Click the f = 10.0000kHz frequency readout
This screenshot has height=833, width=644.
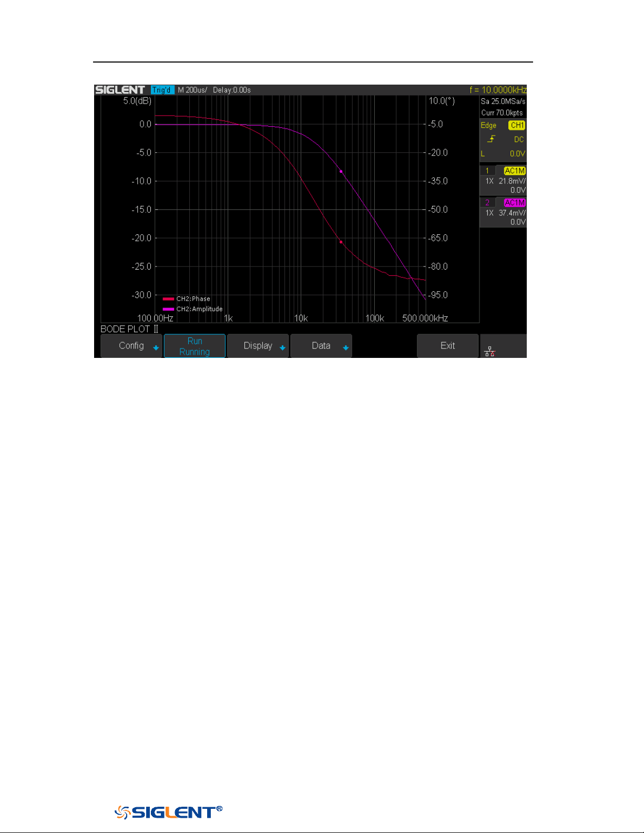pos(498,90)
